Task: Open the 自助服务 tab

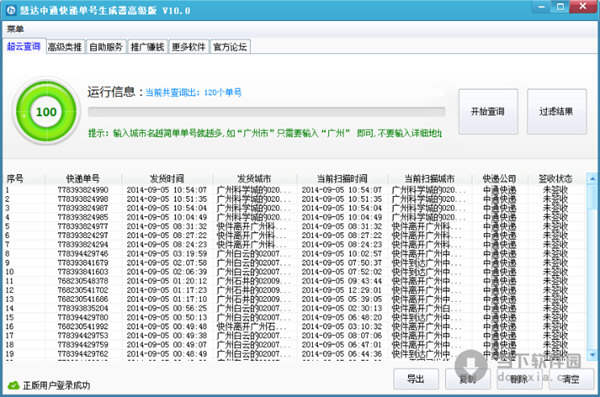Action: click(106, 47)
